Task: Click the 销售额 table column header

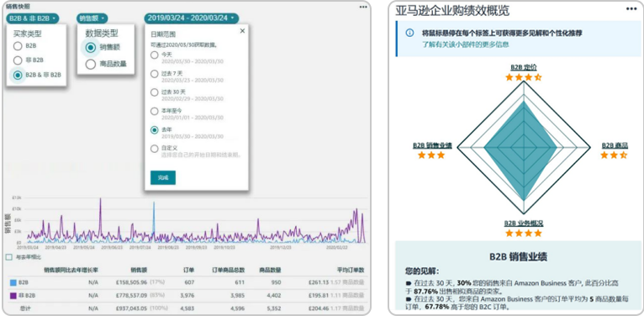Action: (139, 270)
